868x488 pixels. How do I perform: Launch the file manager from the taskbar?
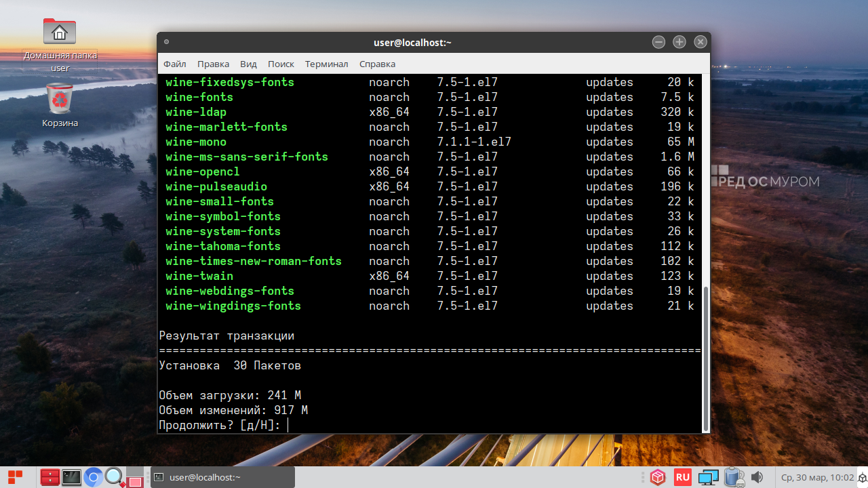(50, 477)
